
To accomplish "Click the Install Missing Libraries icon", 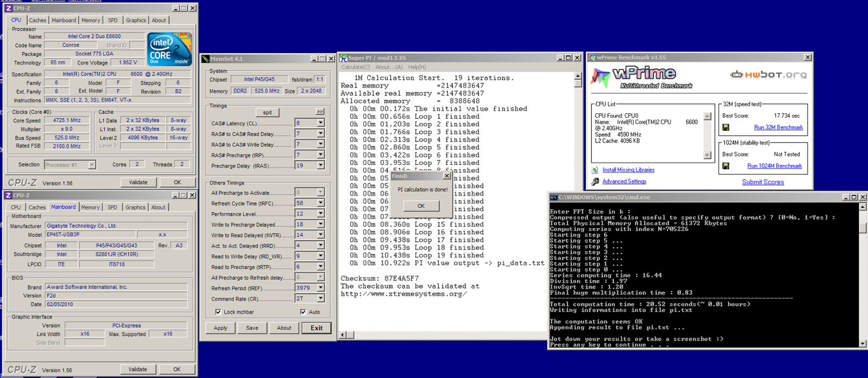I will pyautogui.click(x=595, y=170).
